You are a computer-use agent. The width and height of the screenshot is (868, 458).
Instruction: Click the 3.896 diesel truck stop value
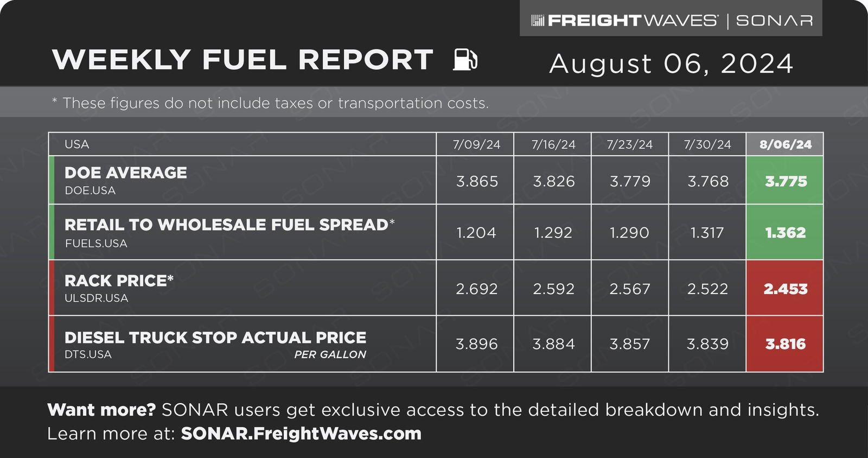(476, 344)
